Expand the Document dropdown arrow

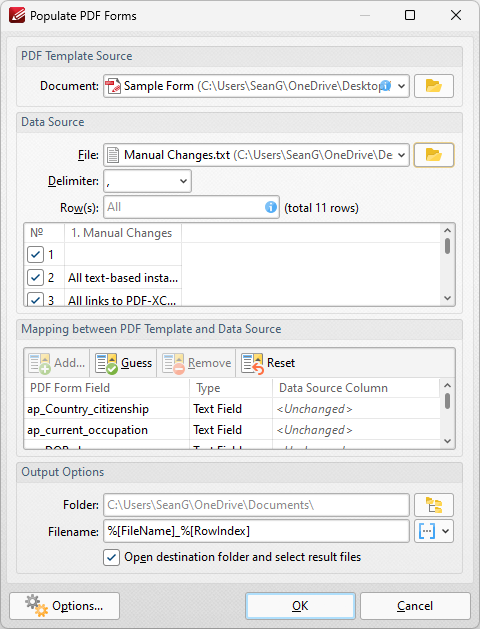point(401,86)
